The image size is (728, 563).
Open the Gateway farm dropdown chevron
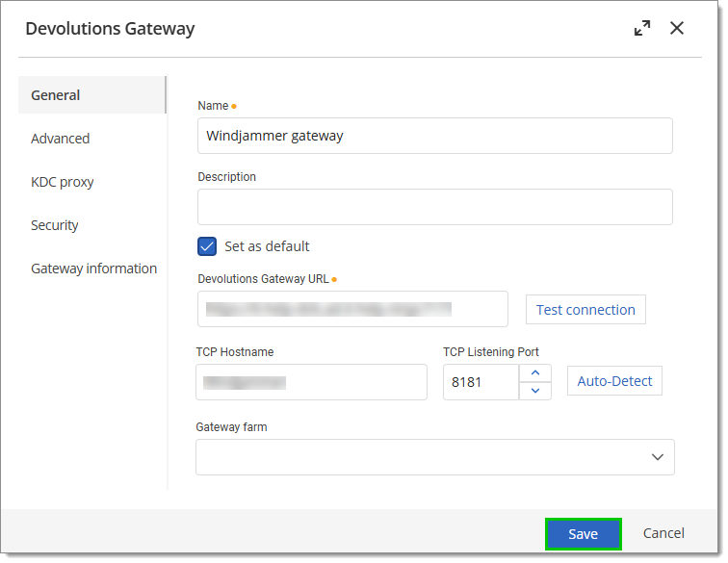657,457
